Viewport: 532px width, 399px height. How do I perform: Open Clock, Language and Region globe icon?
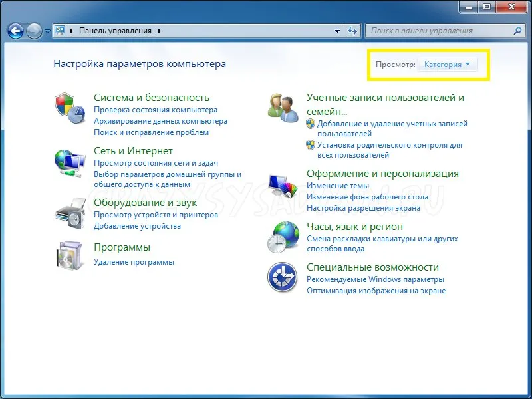coord(283,237)
